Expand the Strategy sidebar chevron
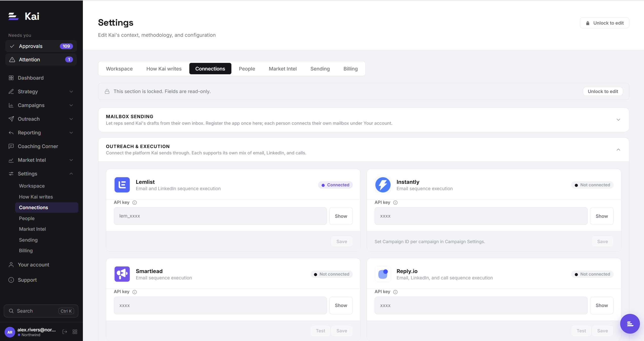Image resolution: width=644 pixels, height=341 pixels. coord(71,92)
